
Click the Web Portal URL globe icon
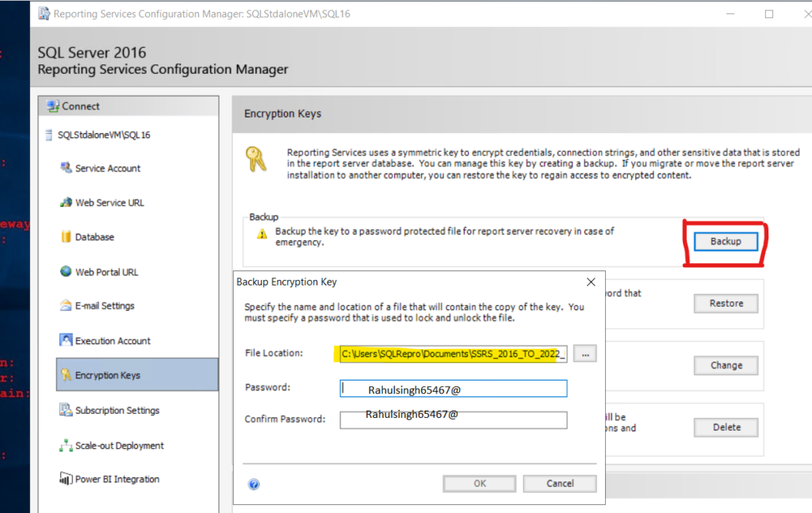pyautogui.click(x=66, y=271)
